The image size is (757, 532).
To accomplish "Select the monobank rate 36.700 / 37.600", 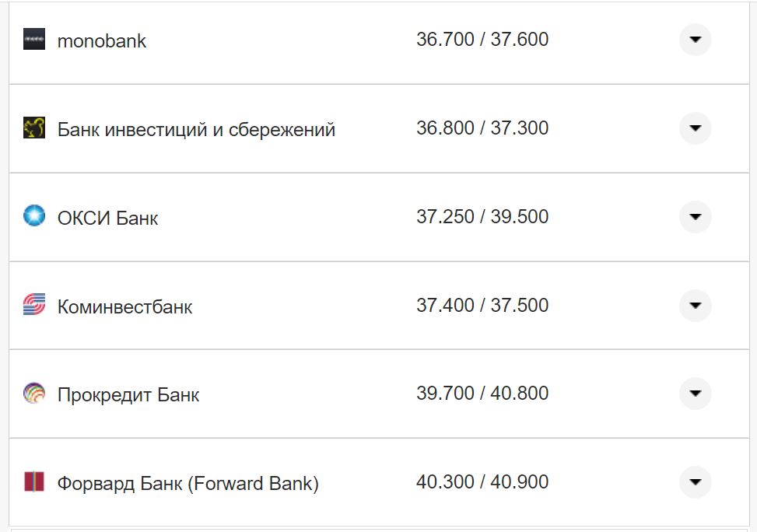I will (482, 38).
